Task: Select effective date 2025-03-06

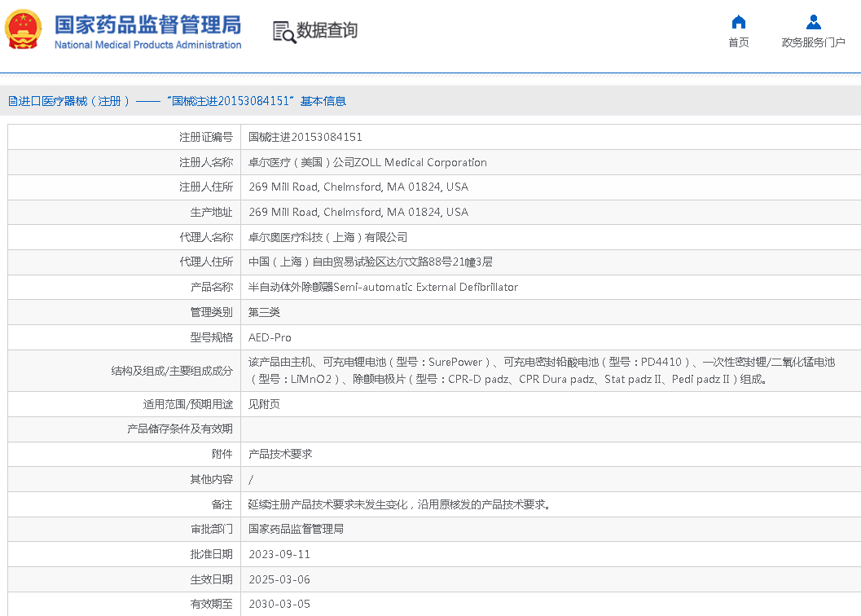Action: [279, 579]
